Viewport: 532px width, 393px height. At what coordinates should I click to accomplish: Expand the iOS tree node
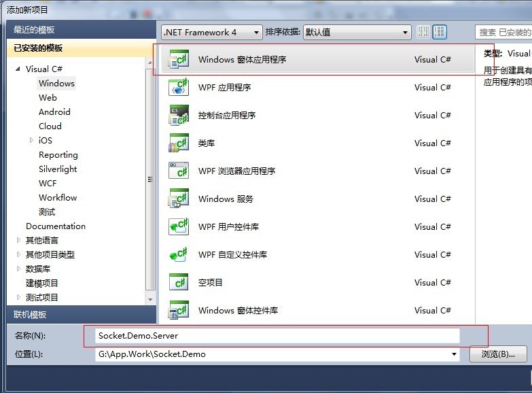[31, 140]
